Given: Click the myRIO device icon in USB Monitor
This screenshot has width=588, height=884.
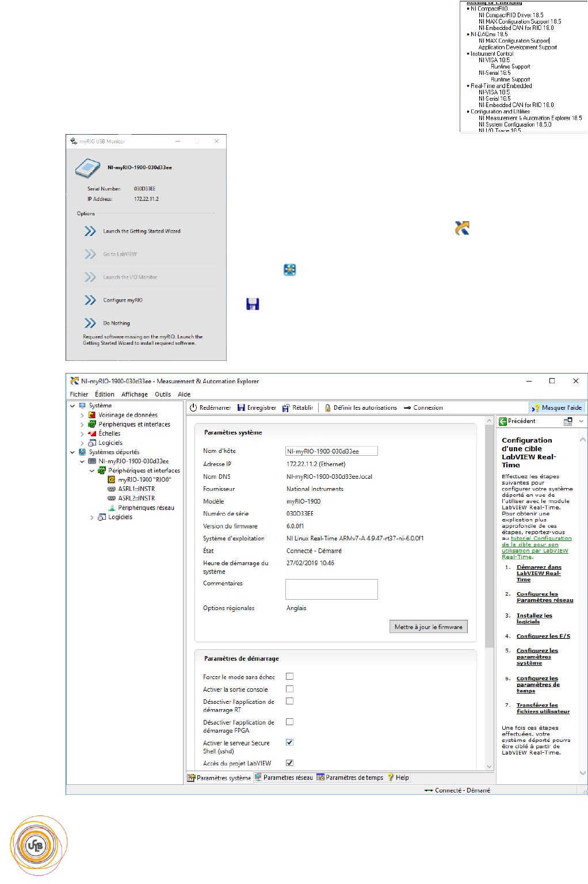Looking at the screenshot, I should [x=88, y=168].
